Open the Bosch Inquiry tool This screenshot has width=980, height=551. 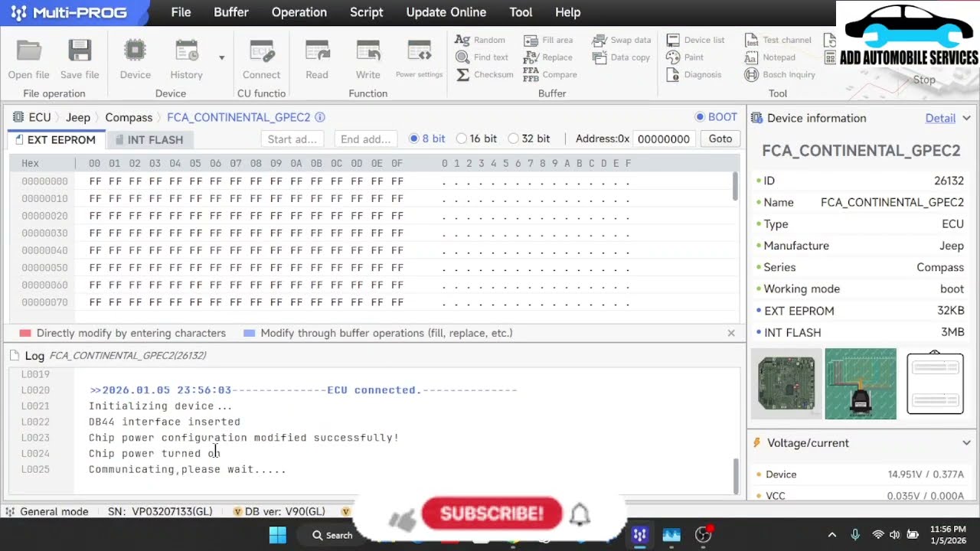tap(779, 75)
